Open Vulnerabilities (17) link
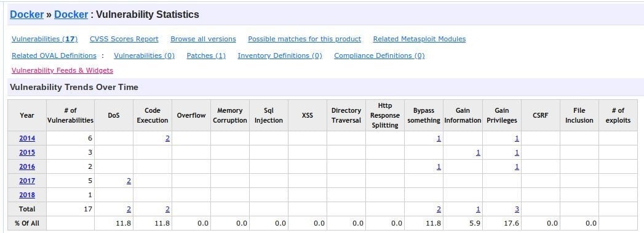The image size is (644, 233). pos(44,39)
